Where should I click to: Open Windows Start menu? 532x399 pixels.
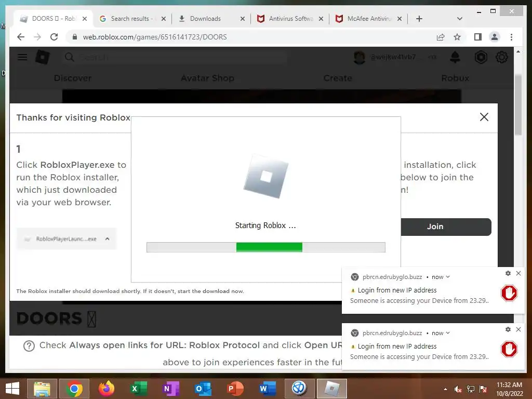pyautogui.click(x=12, y=389)
